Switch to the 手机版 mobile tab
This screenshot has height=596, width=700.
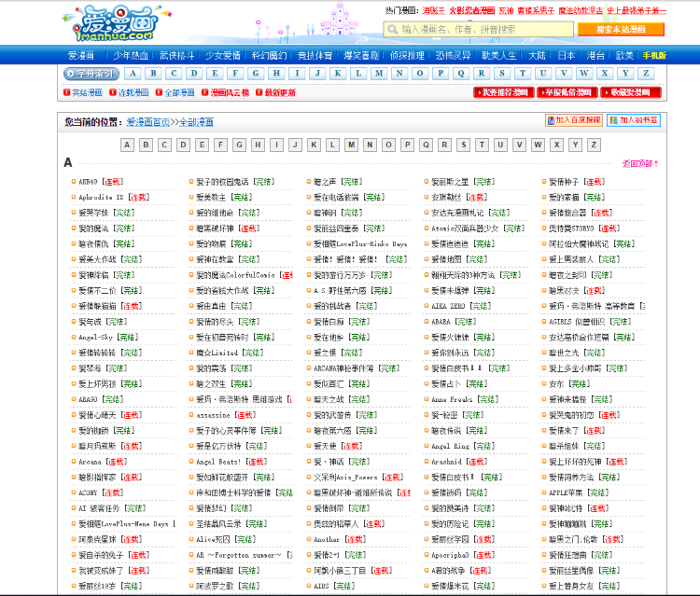653,55
